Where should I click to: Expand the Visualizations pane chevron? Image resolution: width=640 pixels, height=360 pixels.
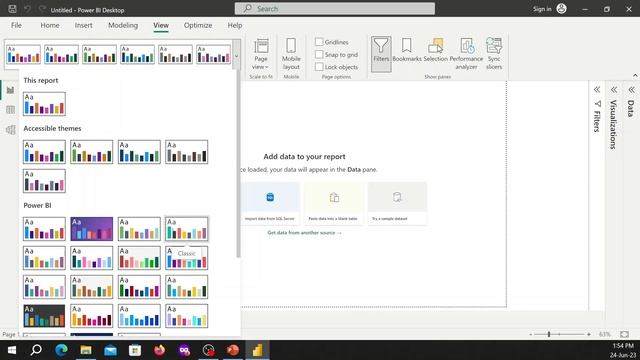click(613, 89)
